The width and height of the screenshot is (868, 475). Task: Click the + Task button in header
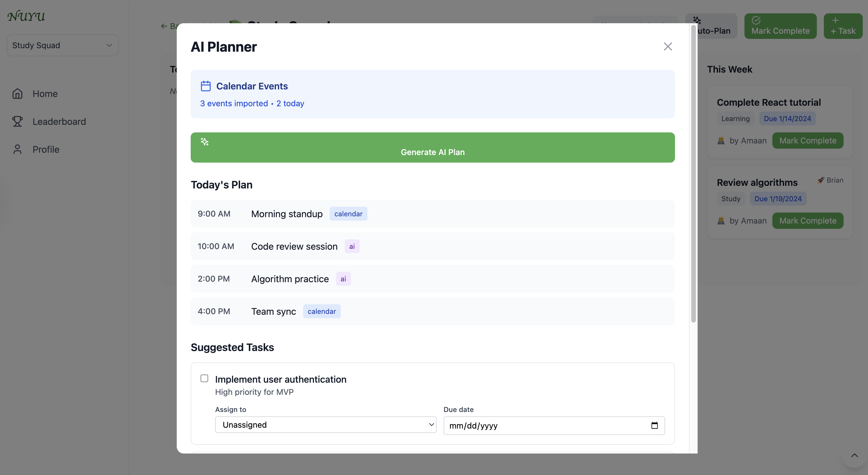pyautogui.click(x=843, y=26)
